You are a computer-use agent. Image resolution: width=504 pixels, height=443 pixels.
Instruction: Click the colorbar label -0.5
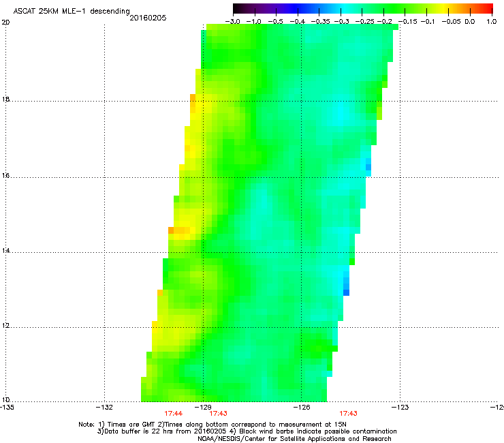pos(276,22)
